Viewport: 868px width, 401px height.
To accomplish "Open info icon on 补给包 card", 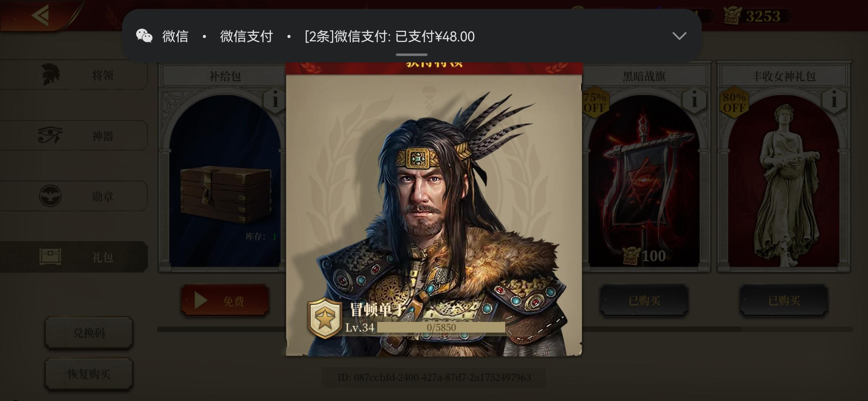I will tap(275, 101).
